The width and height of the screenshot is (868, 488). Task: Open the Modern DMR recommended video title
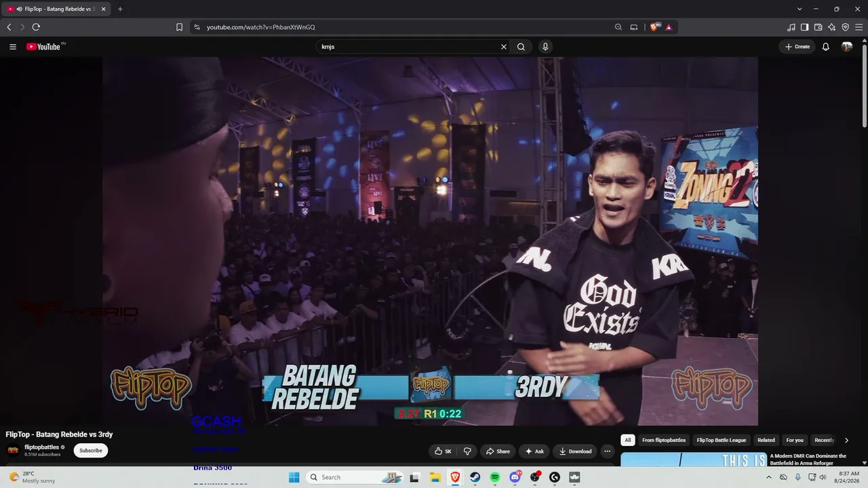click(808, 460)
